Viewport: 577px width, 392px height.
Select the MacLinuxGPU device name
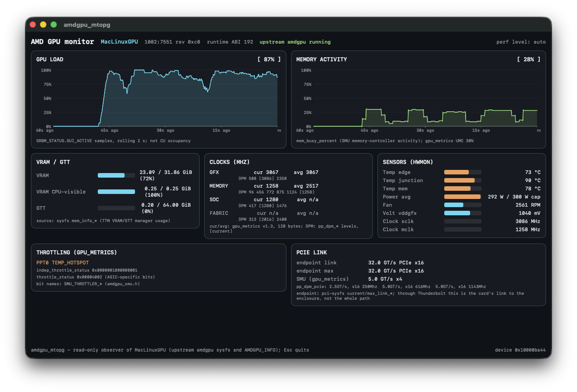coord(119,42)
